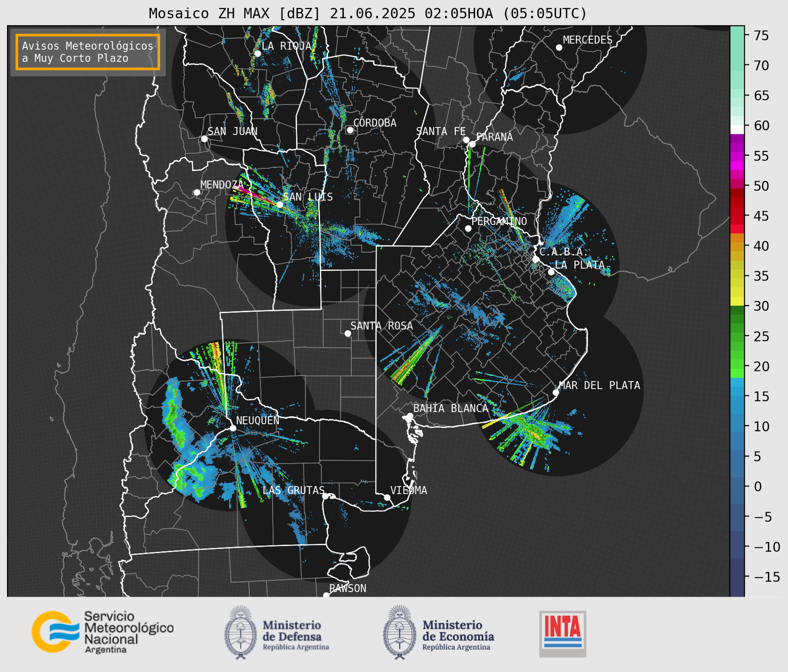Click the green 25 dBZ band on the scale
This screenshot has height=672, width=788.
click(x=737, y=336)
